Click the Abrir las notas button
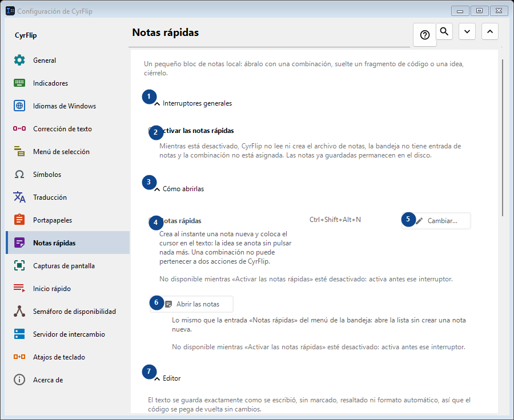 [x=191, y=304]
